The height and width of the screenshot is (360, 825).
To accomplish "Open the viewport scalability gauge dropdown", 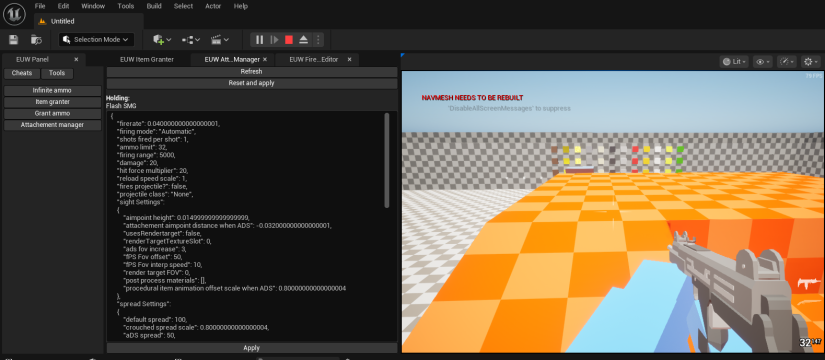I will 787,62.
